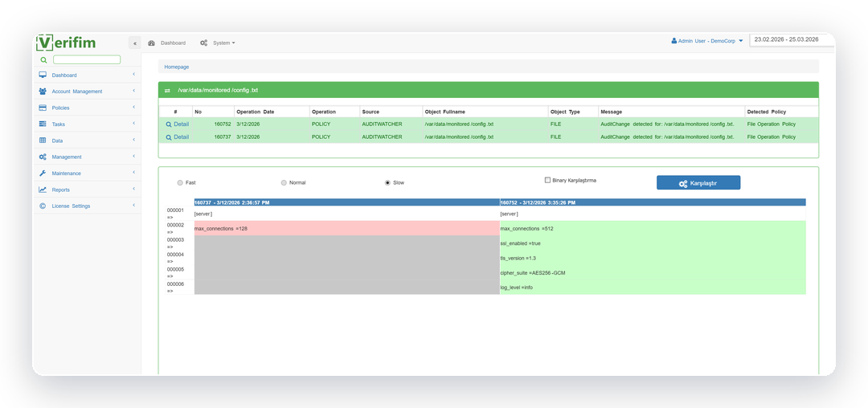Click the Tasks list icon

pyautogui.click(x=43, y=124)
